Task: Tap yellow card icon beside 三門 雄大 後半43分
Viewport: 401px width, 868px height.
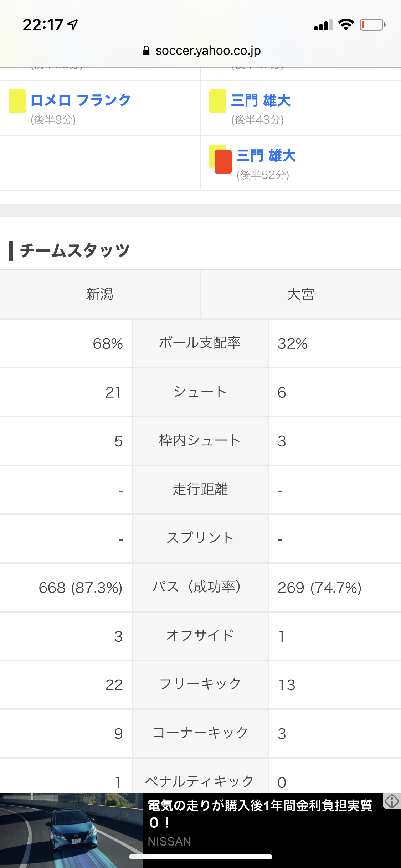Action: 218,101
